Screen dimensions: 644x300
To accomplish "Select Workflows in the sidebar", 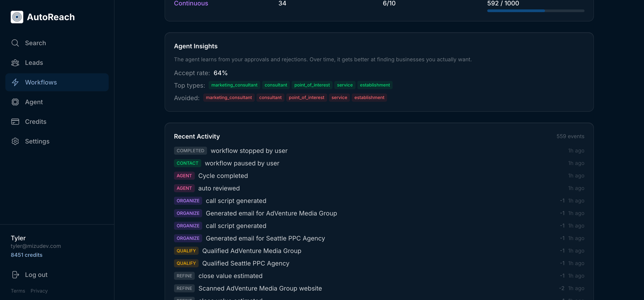I will (57, 82).
